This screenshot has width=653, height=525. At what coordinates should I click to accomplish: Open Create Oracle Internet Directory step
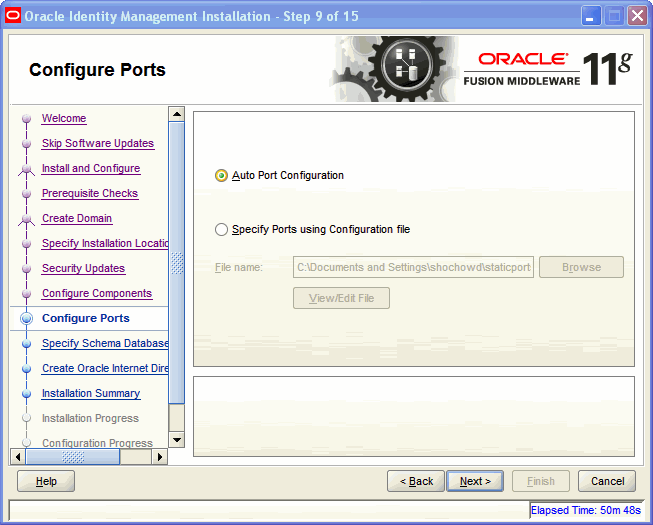pyautogui.click(x=105, y=368)
